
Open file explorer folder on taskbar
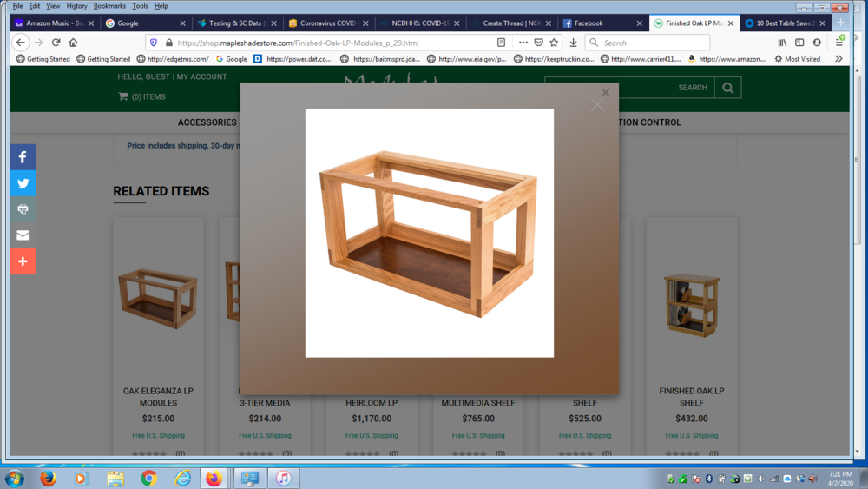point(115,478)
